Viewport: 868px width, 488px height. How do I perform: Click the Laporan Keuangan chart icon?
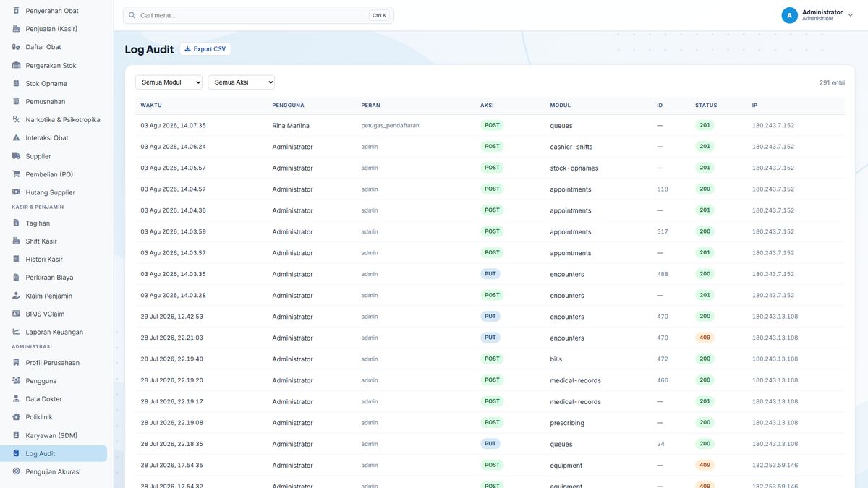click(17, 332)
